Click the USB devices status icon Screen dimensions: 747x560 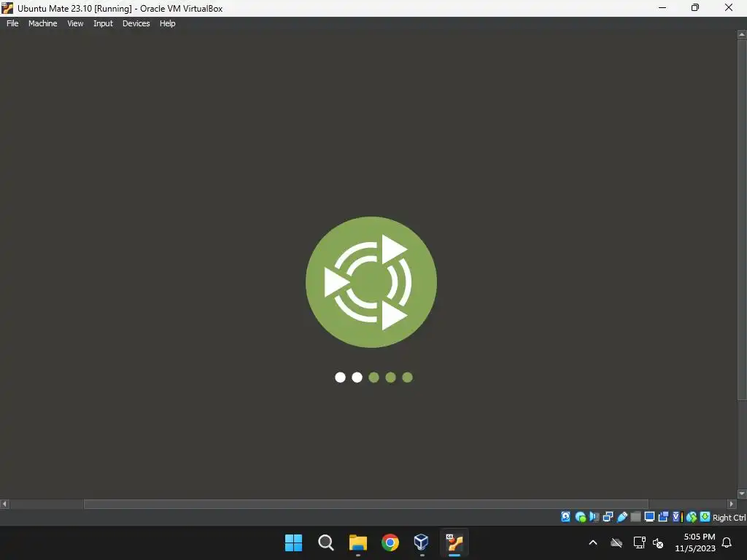point(622,517)
